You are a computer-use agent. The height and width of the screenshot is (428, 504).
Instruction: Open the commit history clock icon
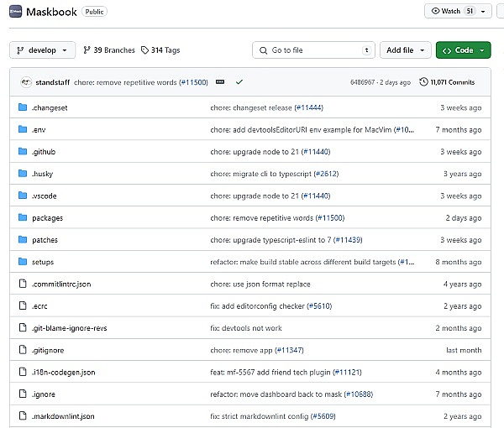[x=423, y=82]
